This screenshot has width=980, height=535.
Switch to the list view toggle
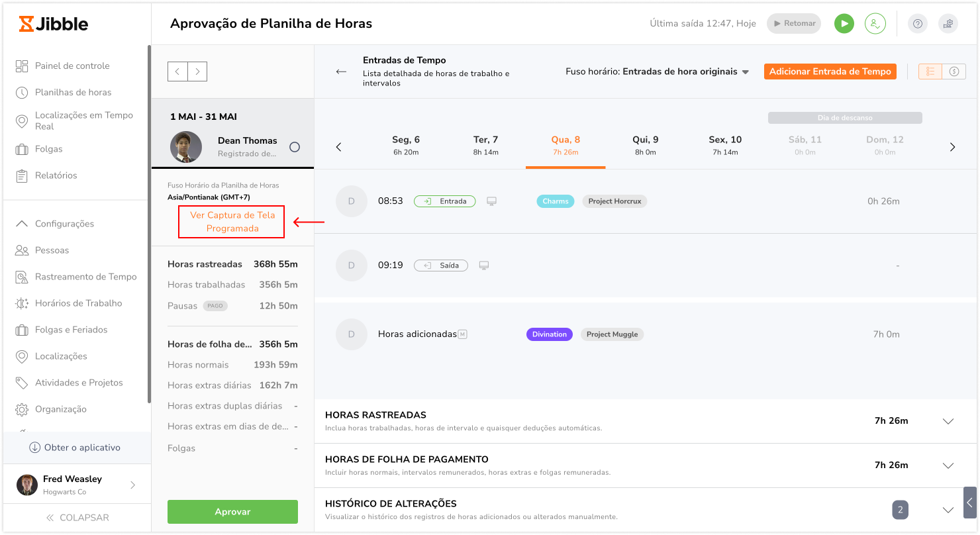pyautogui.click(x=930, y=72)
